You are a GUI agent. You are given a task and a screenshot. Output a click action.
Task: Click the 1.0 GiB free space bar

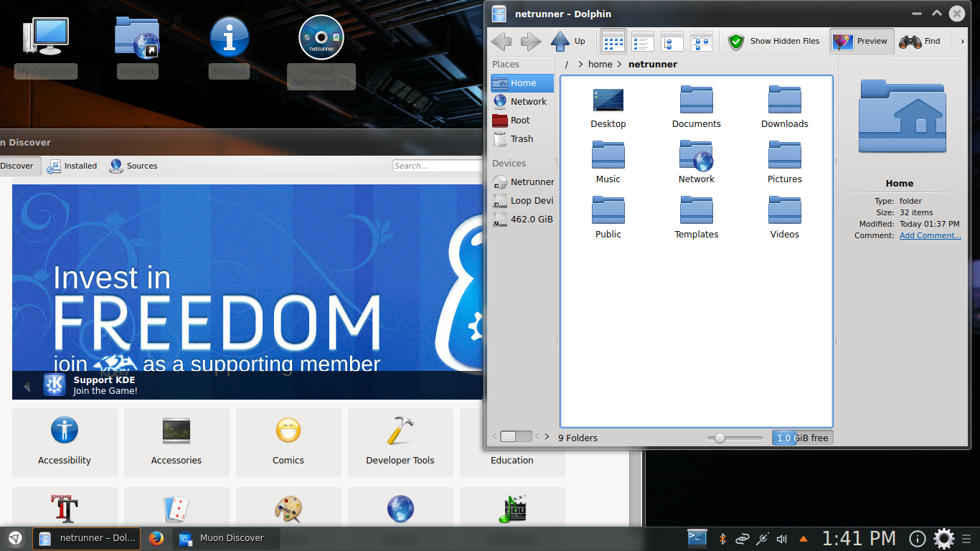803,438
